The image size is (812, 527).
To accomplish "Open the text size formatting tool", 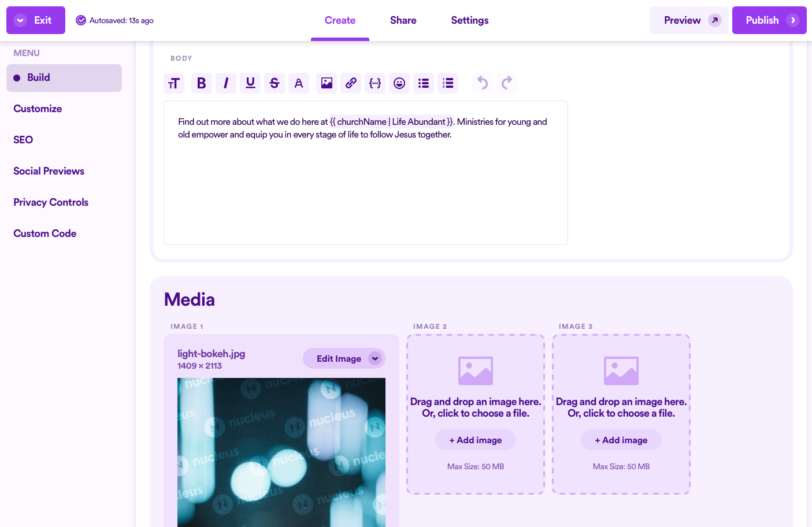I will [174, 83].
